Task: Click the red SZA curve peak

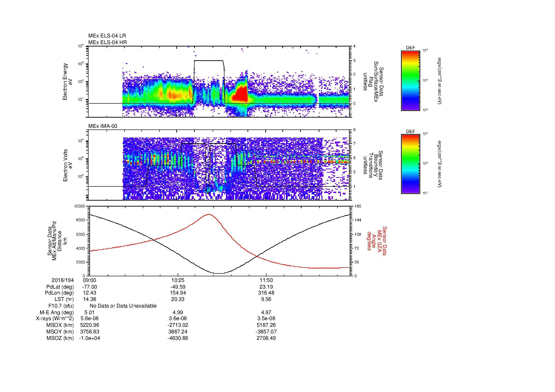Action: coord(209,214)
